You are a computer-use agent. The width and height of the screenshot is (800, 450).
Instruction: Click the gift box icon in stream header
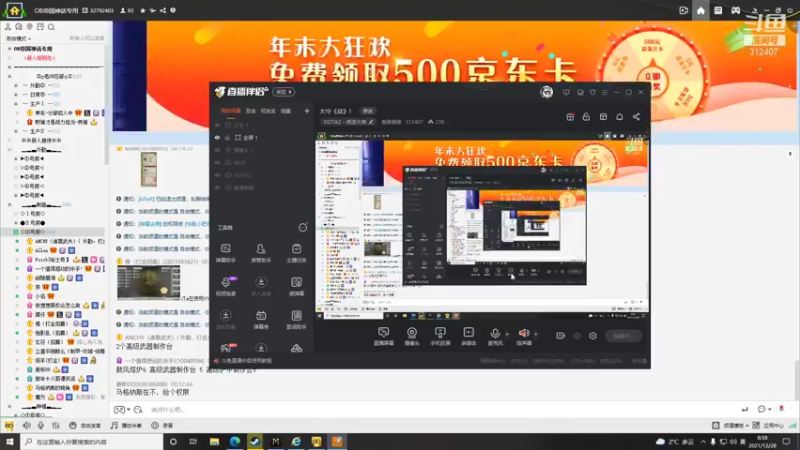(x=570, y=117)
